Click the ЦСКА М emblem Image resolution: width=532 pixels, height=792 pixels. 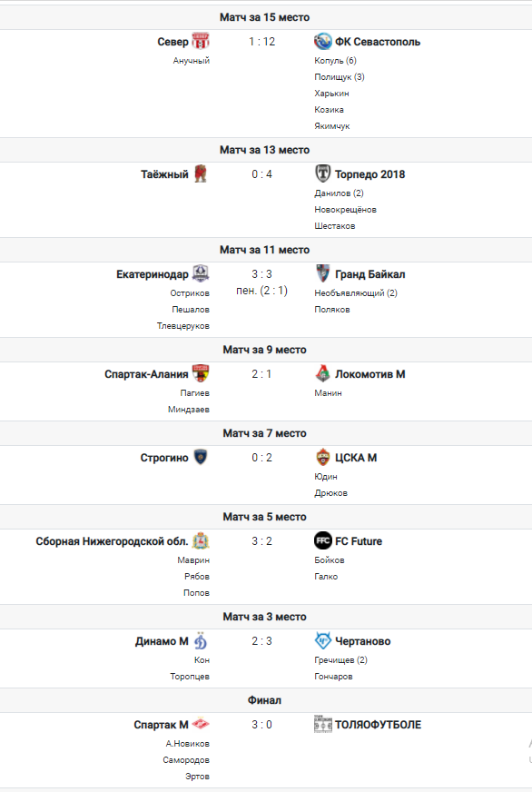[322, 457]
